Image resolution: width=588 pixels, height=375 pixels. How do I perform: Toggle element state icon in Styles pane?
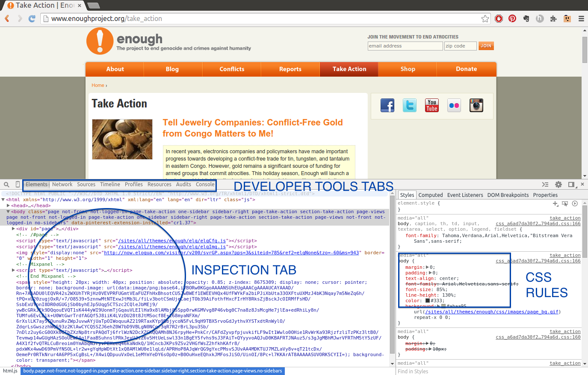565,204
